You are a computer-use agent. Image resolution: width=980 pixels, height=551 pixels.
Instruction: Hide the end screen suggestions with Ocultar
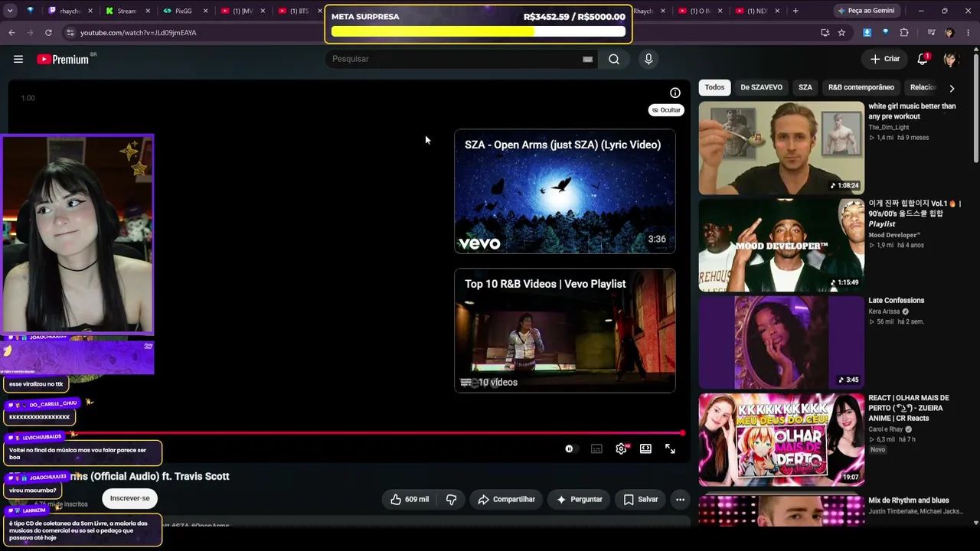[666, 110]
